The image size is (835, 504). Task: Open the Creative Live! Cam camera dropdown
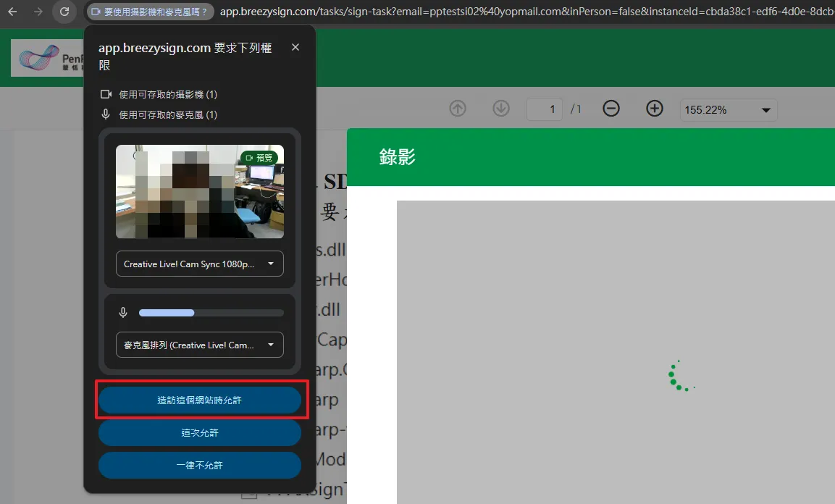click(x=199, y=264)
